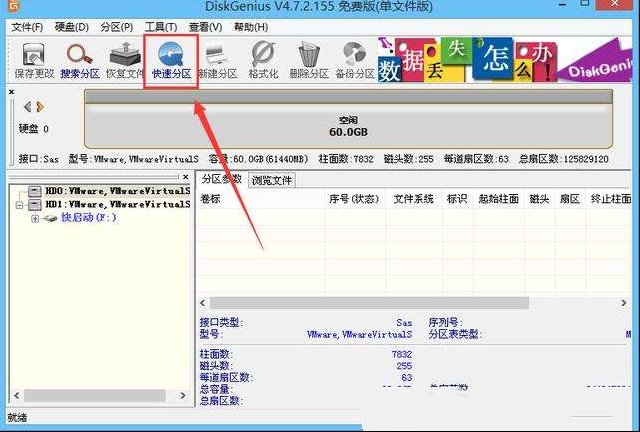Open Backup Partition (备份分区) tool
This screenshot has height=432, width=640.
point(355,61)
